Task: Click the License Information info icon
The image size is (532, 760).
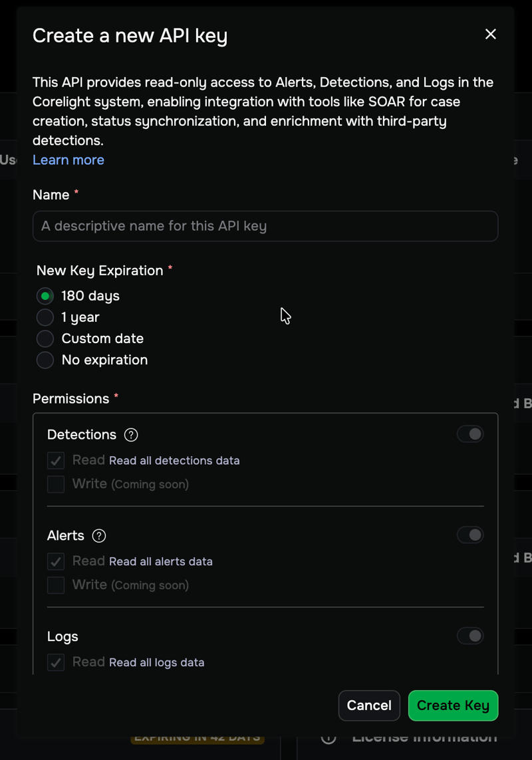Action: click(328, 738)
